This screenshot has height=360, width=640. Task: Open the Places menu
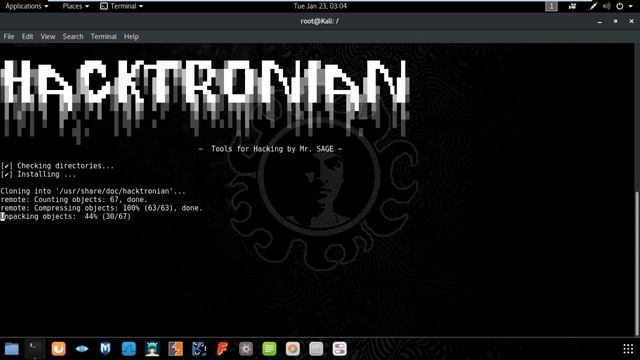[x=76, y=6]
